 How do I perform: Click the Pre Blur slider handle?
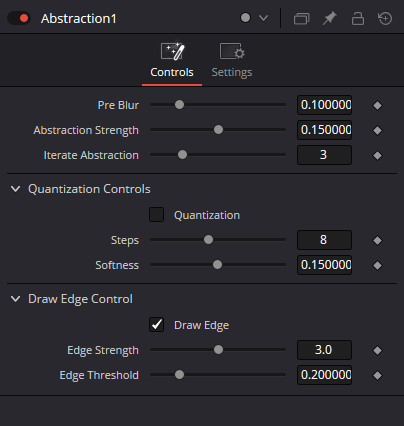pos(179,105)
